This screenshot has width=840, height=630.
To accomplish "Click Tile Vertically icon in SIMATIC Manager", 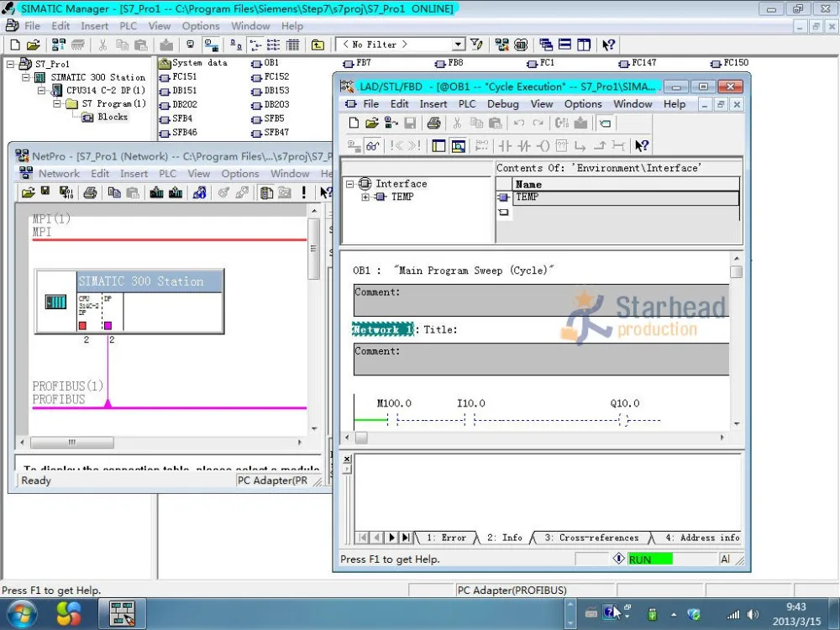I will (x=584, y=45).
